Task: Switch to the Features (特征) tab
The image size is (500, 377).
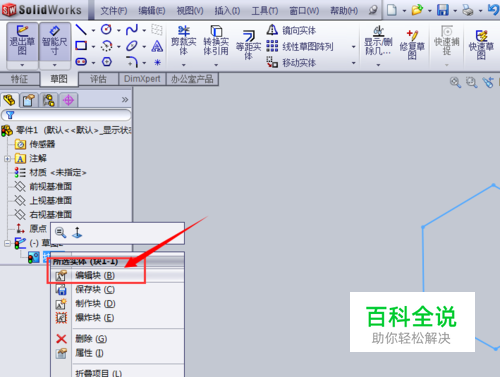Action: [x=20, y=79]
